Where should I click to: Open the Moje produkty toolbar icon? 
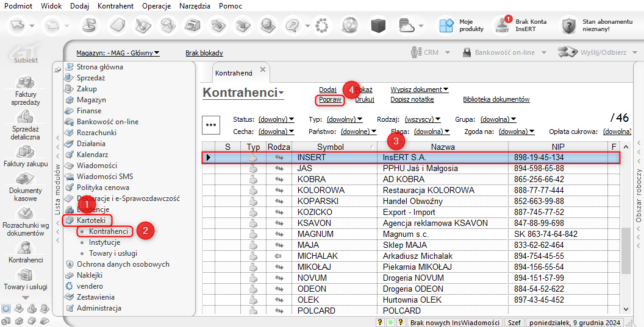tap(447, 25)
